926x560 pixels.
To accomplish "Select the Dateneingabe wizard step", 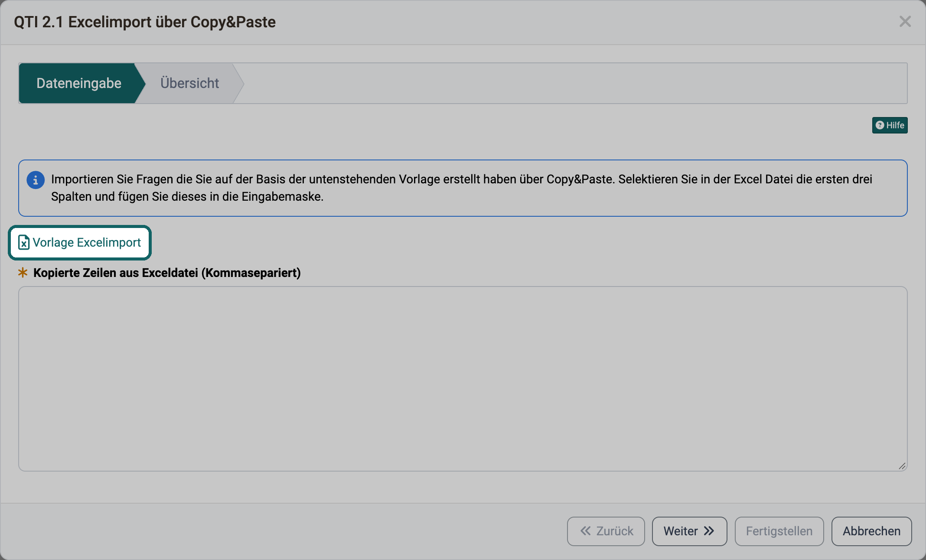I will coord(79,83).
